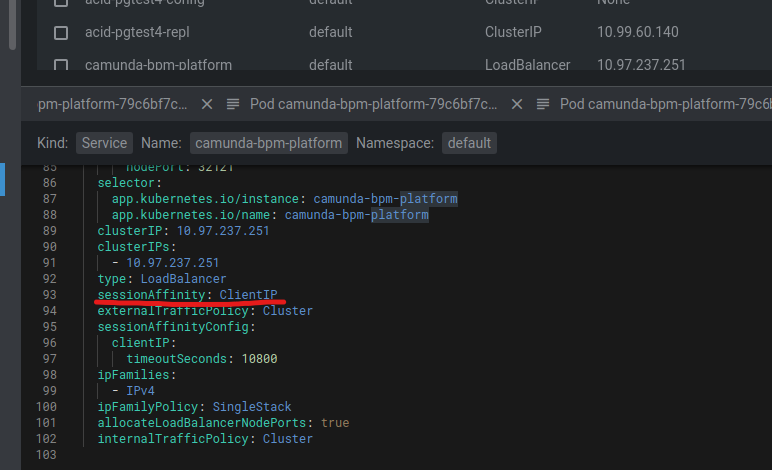Open the acid-pgtest4-repl service row
The image size is (772, 470).
pyautogui.click(x=137, y=32)
